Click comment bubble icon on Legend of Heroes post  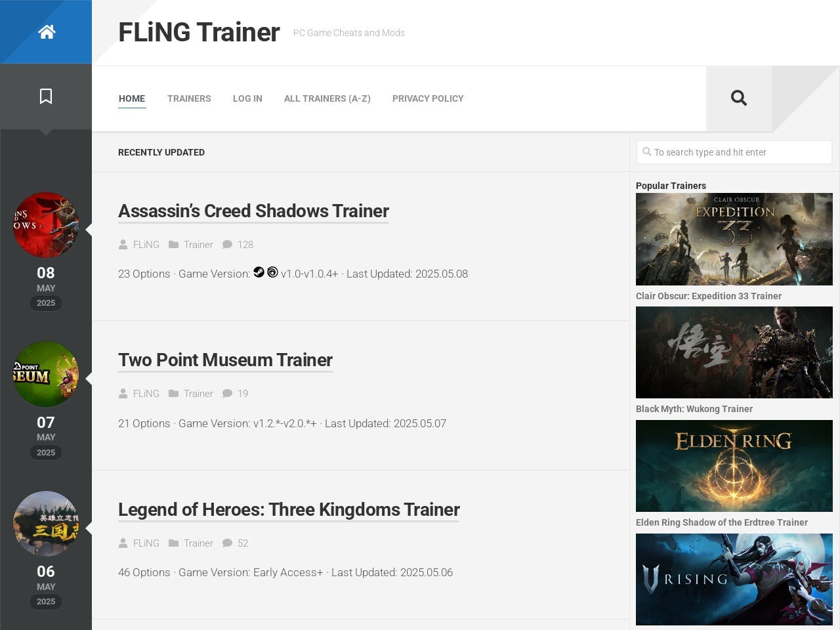[227, 543]
